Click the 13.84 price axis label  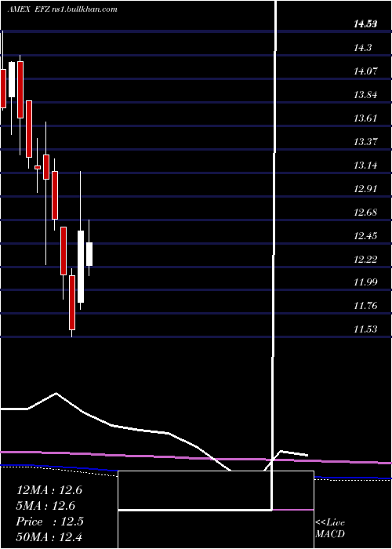[365, 95]
